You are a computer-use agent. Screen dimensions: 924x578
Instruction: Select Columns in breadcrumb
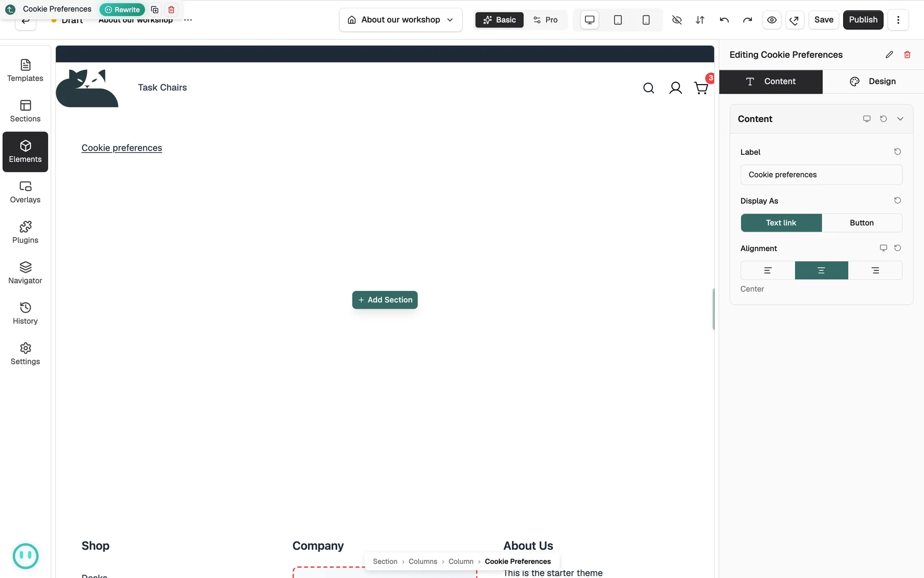pos(423,561)
